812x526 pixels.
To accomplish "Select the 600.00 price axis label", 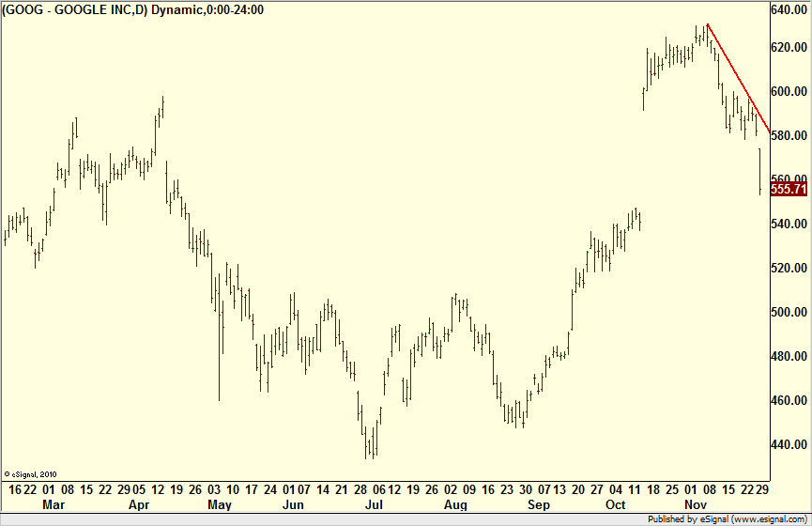I will tap(789, 91).
